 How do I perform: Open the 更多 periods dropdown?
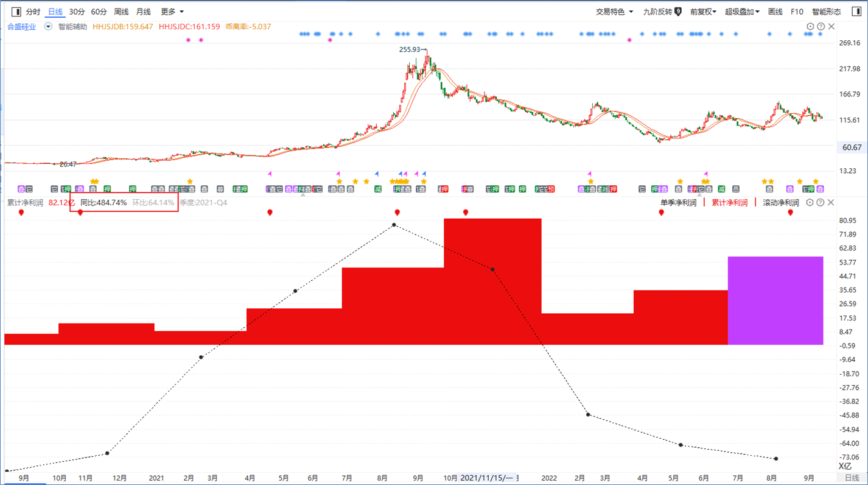pos(172,12)
